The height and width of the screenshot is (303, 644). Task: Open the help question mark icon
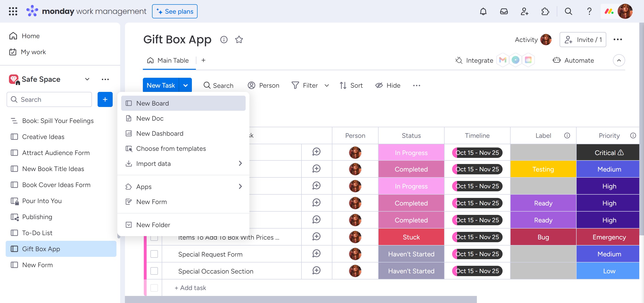point(589,12)
